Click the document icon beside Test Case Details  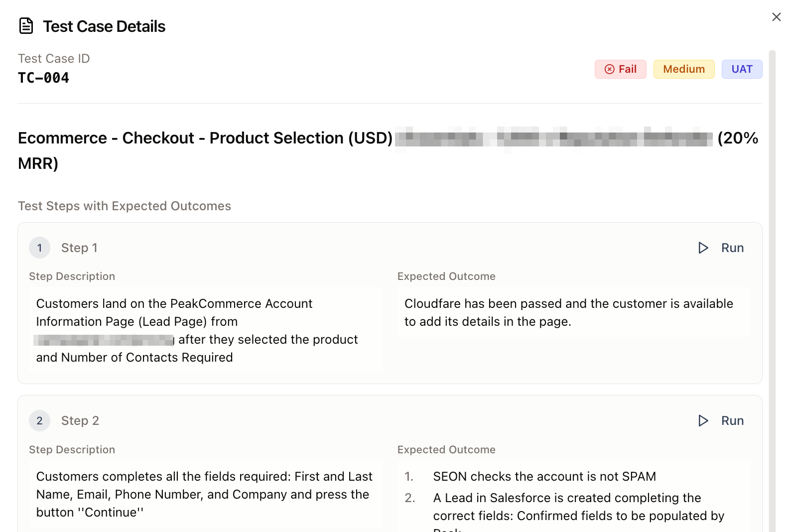[26, 26]
